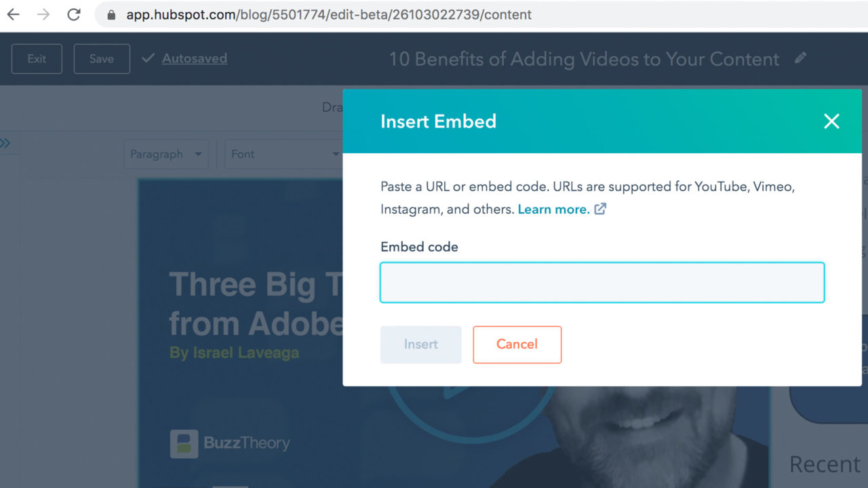The width and height of the screenshot is (868, 488).
Task: Open the Paragraph style dropdown
Action: pos(166,155)
